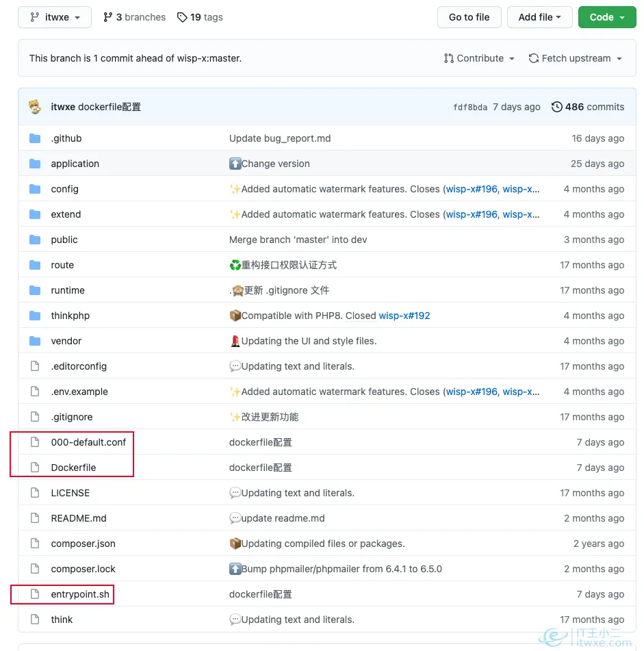Viewport: 644px width, 651px height.
Task: Open the Contribute dropdown
Action: (x=478, y=58)
